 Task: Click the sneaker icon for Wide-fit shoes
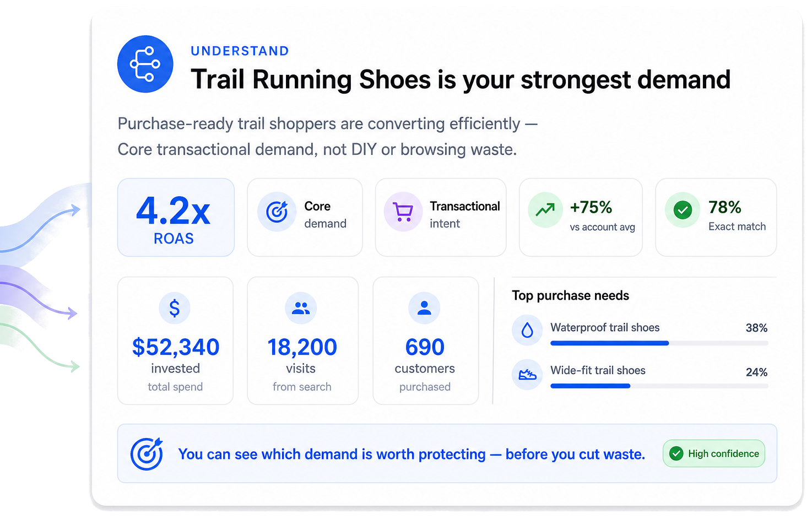[x=528, y=375]
